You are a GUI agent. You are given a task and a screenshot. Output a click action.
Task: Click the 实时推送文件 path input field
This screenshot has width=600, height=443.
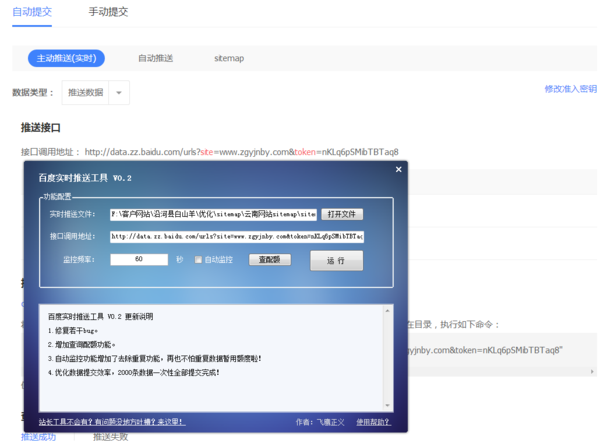point(213,214)
